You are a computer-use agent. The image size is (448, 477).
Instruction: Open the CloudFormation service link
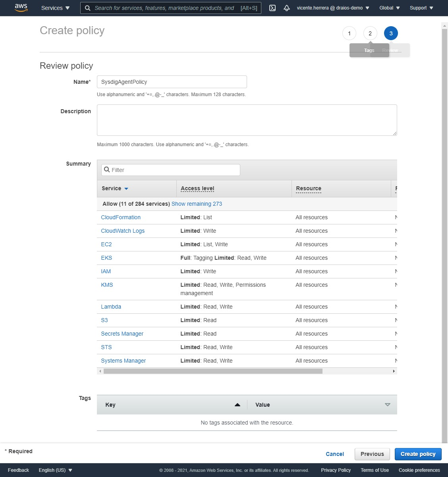[x=121, y=217]
